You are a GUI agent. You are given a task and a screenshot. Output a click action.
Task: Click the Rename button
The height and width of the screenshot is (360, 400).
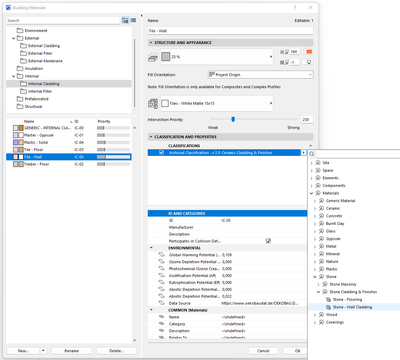click(x=72, y=351)
